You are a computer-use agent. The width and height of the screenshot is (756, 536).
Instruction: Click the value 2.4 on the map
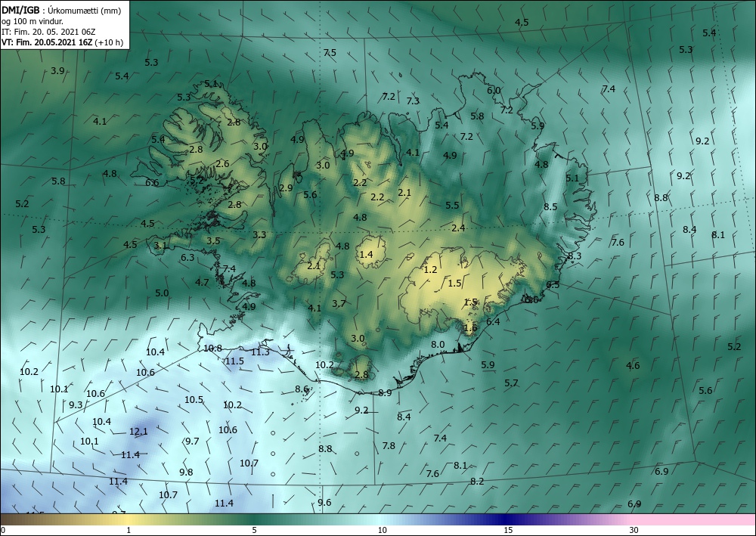[x=458, y=228]
